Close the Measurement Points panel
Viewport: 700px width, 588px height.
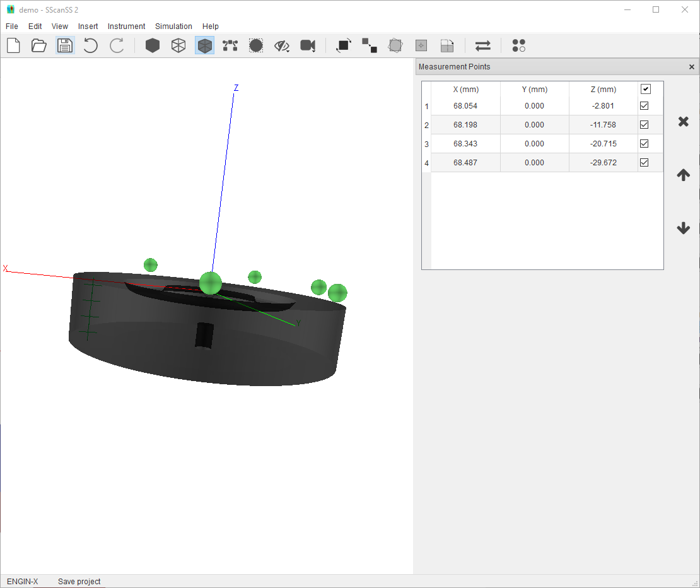pyautogui.click(x=692, y=67)
